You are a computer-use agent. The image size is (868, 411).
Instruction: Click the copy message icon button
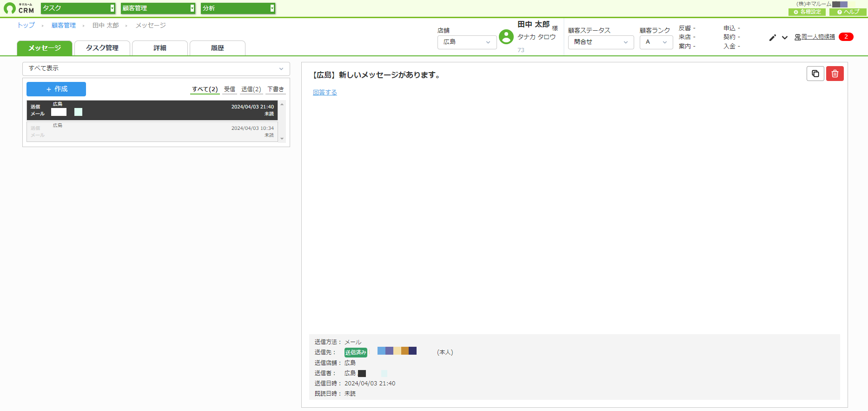coord(815,74)
